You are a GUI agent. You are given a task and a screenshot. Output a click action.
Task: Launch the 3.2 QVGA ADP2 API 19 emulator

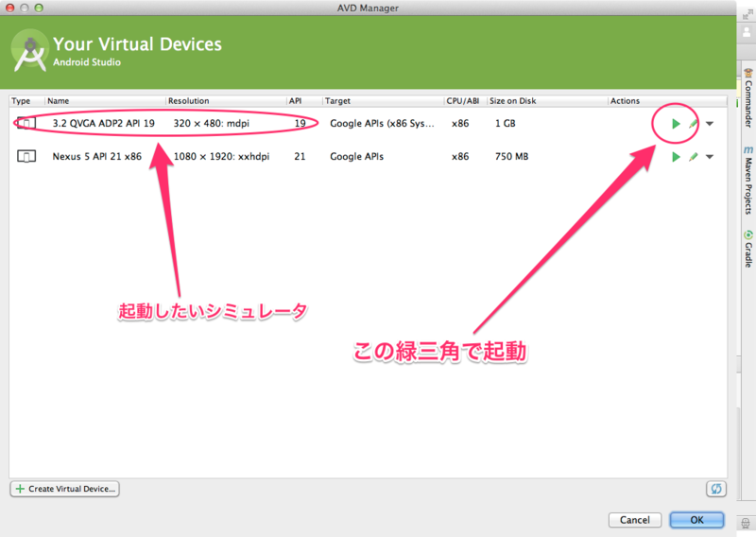(676, 124)
